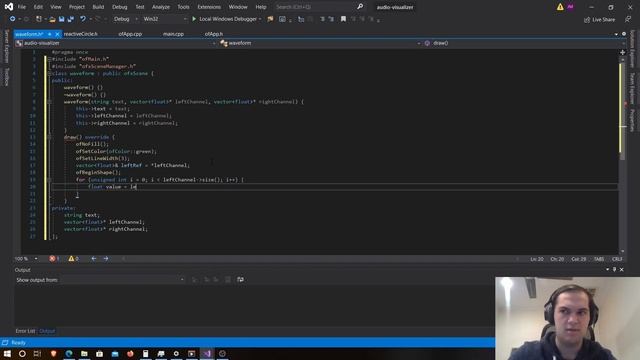
Task: Switch to the Output tab
Action: (x=47, y=331)
